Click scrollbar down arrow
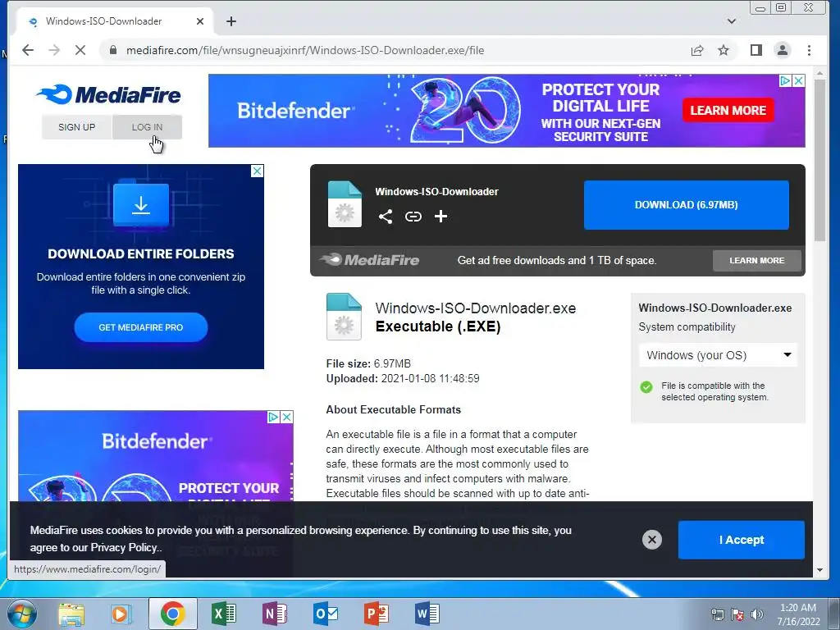 pyautogui.click(x=819, y=570)
